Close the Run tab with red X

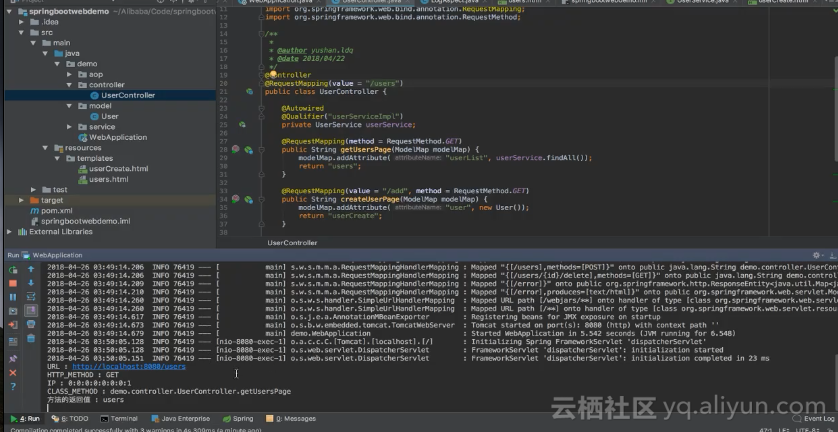pyautogui.click(x=13, y=373)
